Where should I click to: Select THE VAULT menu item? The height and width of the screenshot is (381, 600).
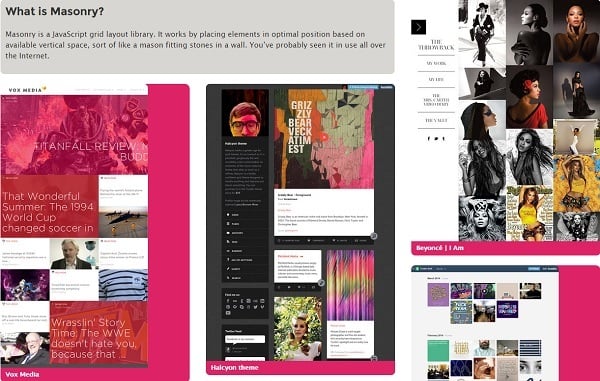[436, 120]
